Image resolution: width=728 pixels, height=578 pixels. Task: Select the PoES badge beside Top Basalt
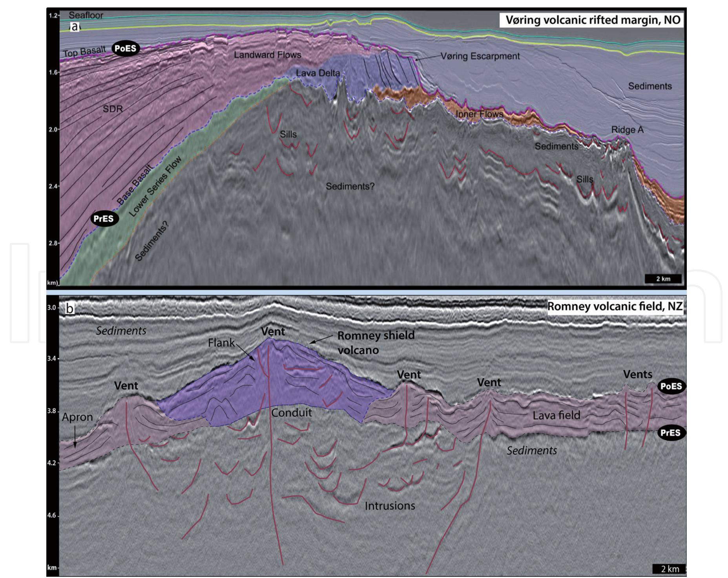pyautogui.click(x=126, y=48)
